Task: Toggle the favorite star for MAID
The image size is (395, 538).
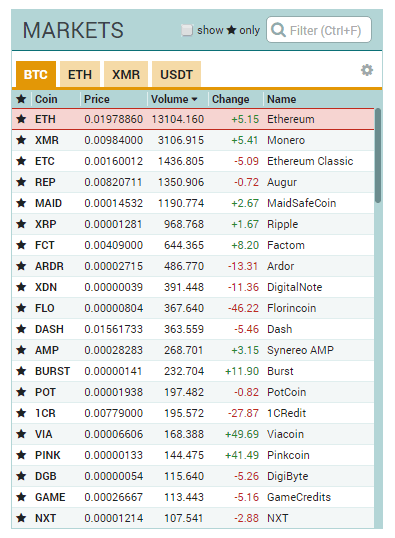Action: pyautogui.click(x=21, y=203)
